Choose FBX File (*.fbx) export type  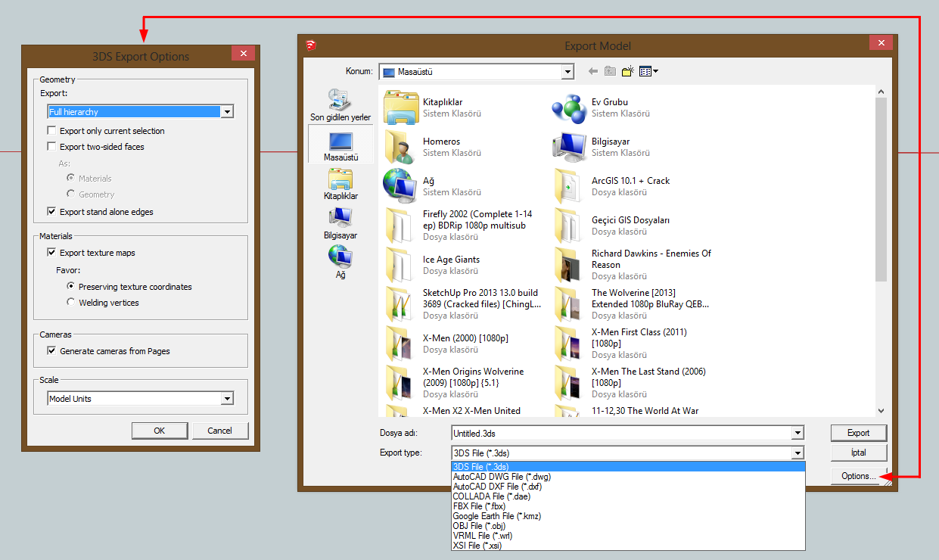coord(628,506)
